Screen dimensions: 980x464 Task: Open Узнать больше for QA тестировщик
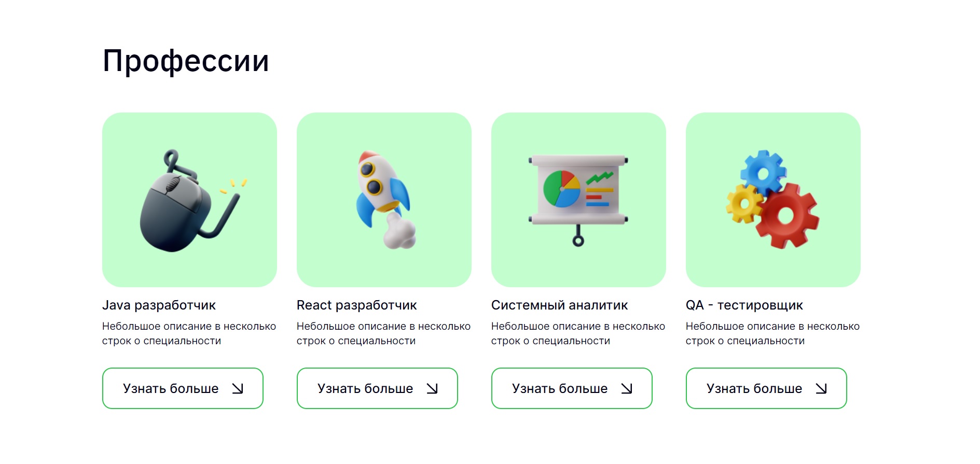point(766,388)
